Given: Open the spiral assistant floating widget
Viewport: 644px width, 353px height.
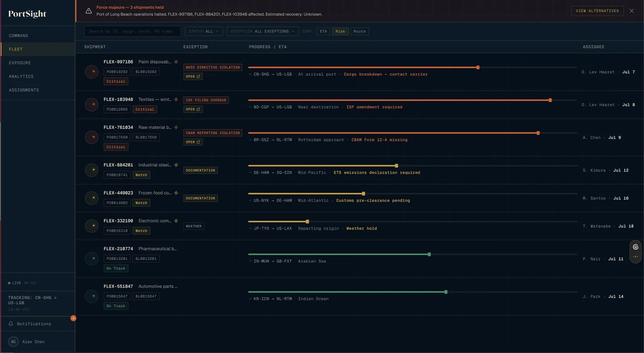Looking at the screenshot, I should (x=636, y=247).
